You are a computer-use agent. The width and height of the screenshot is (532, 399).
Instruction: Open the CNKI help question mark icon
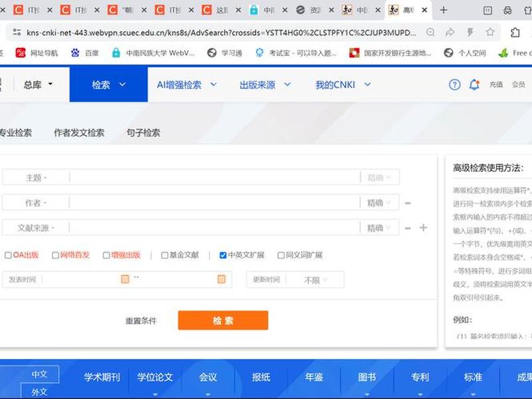[455, 84]
